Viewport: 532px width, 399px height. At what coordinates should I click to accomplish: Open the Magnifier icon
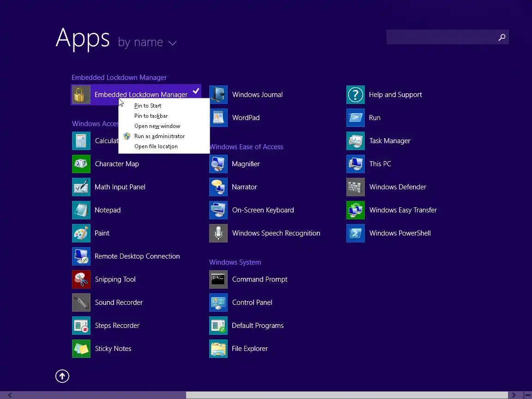pyautogui.click(x=218, y=164)
